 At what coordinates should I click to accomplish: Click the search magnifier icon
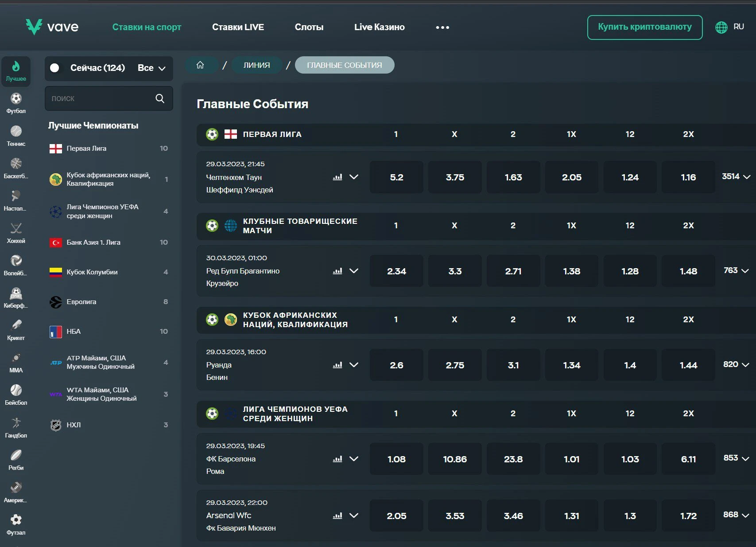pos(160,98)
